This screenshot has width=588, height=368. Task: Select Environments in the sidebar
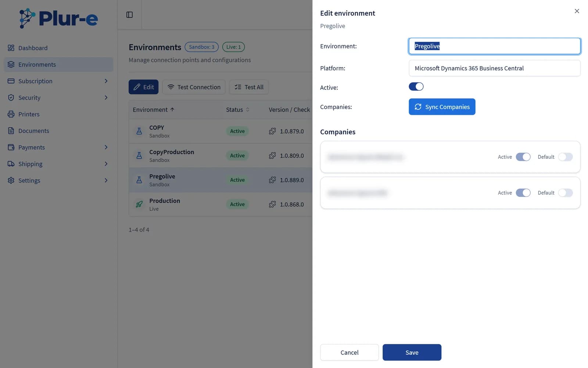[59, 64]
